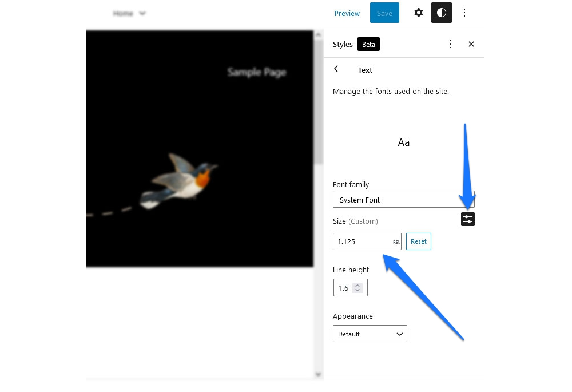The height and width of the screenshot is (392, 572).
Task: Click the Sample Page title in the preview
Action: tap(257, 72)
